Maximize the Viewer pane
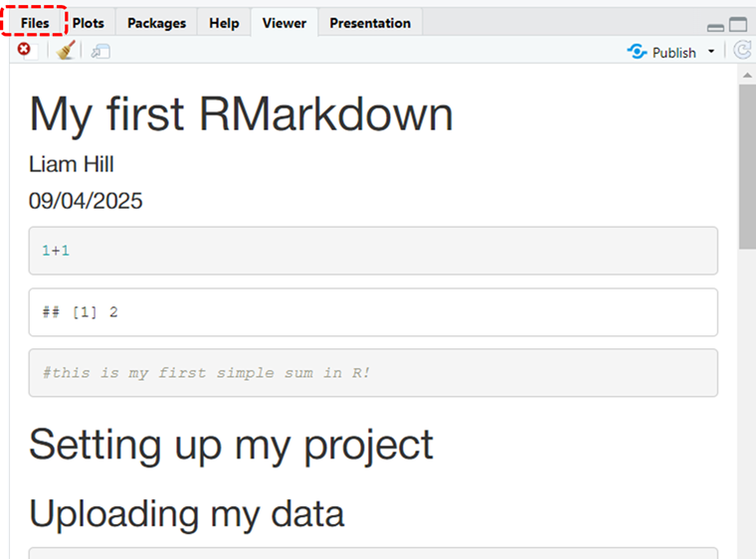 tap(738, 24)
